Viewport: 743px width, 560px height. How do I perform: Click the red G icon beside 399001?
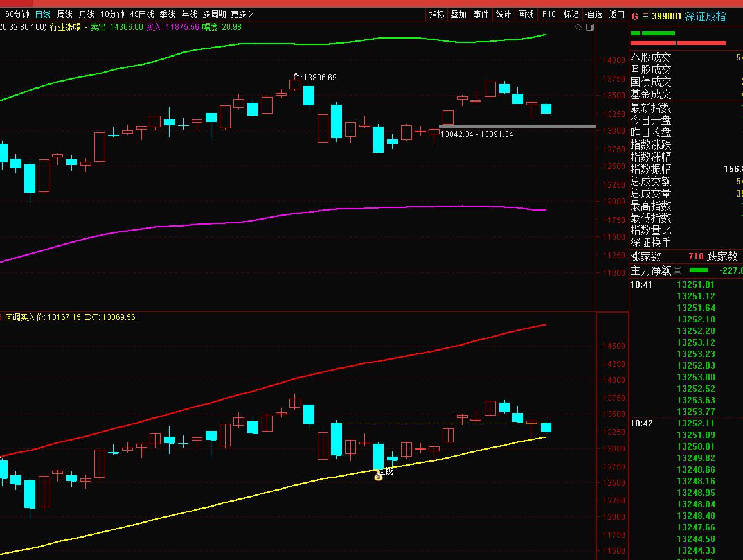[635, 17]
